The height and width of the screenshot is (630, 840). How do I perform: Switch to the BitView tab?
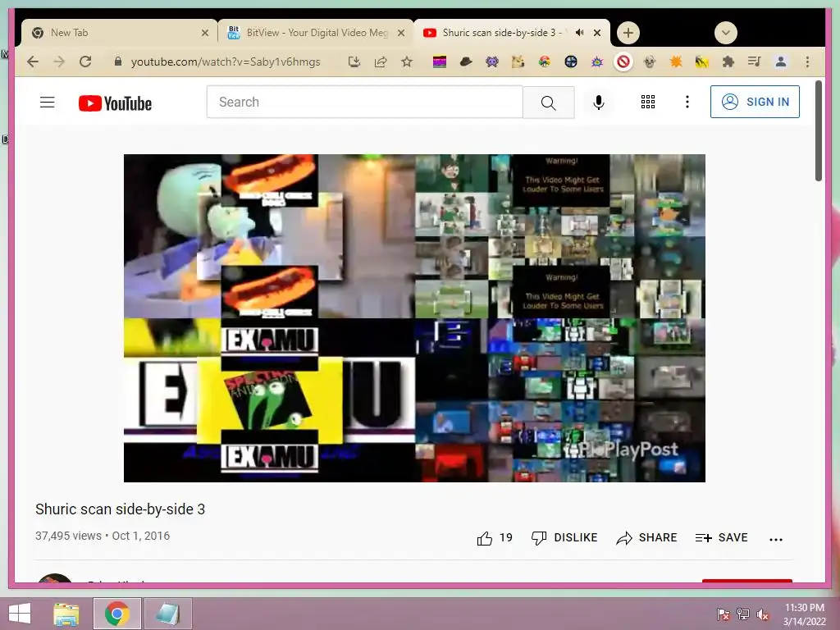[316, 33]
